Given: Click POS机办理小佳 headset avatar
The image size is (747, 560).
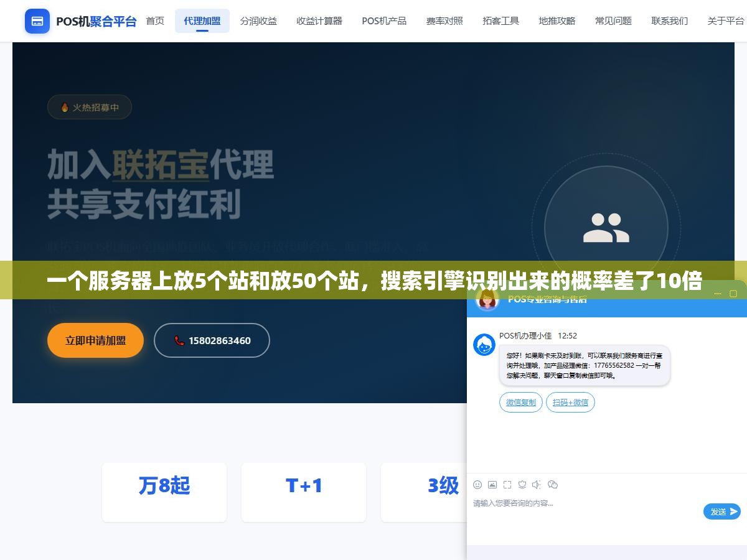Looking at the screenshot, I should (484, 345).
